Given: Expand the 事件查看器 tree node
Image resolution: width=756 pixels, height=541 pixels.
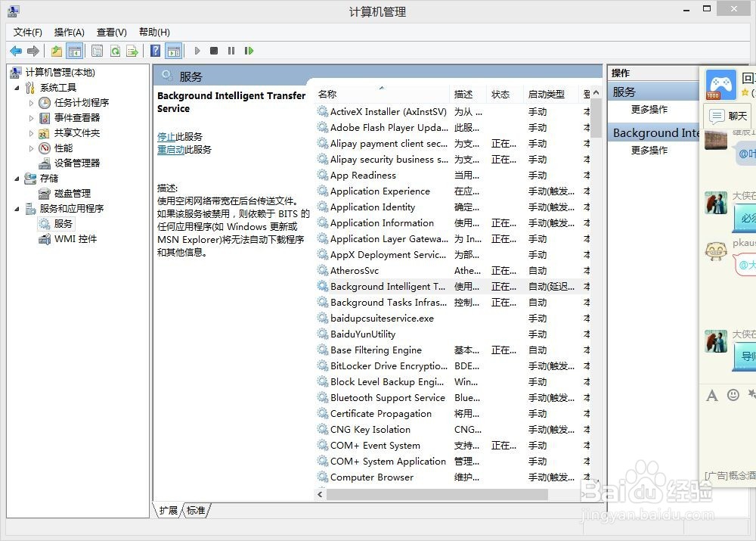Looking at the screenshot, I should pyautogui.click(x=31, y=118).
